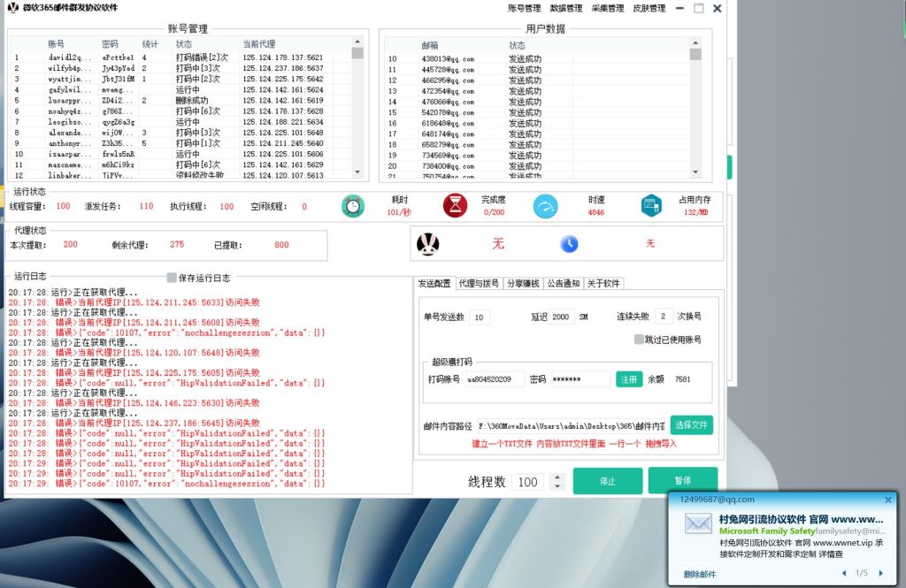Click the blue speedometer icon beside 时速

(546, 205)
